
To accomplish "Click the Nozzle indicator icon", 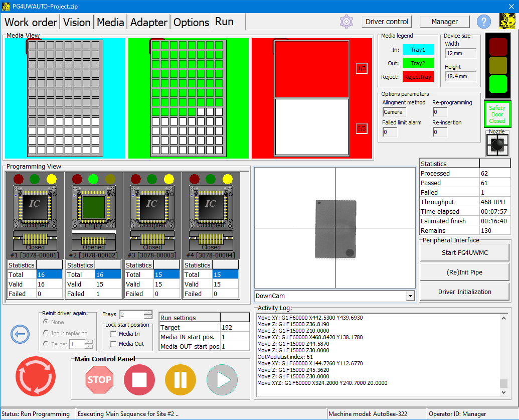I will (x=497, y=146).
